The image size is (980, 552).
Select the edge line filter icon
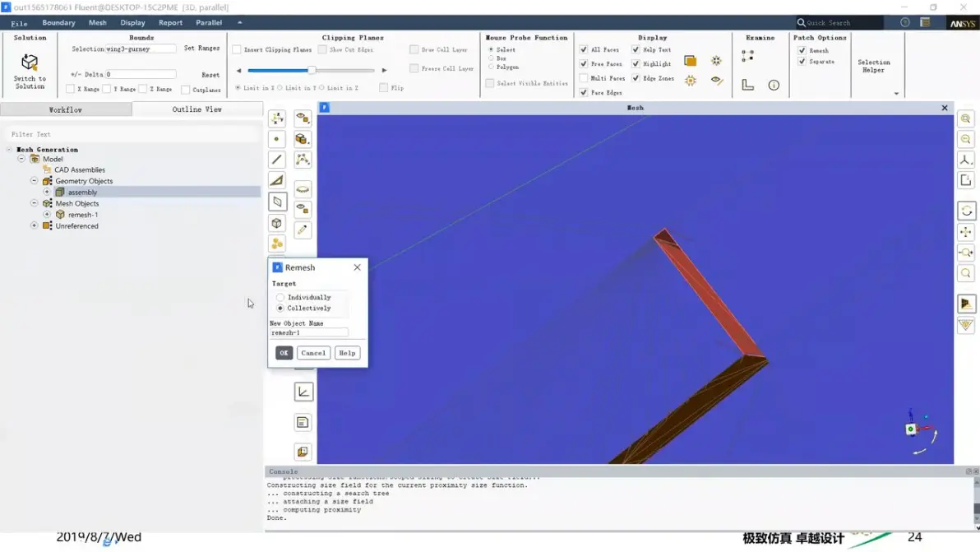click(x=277, y=160)
